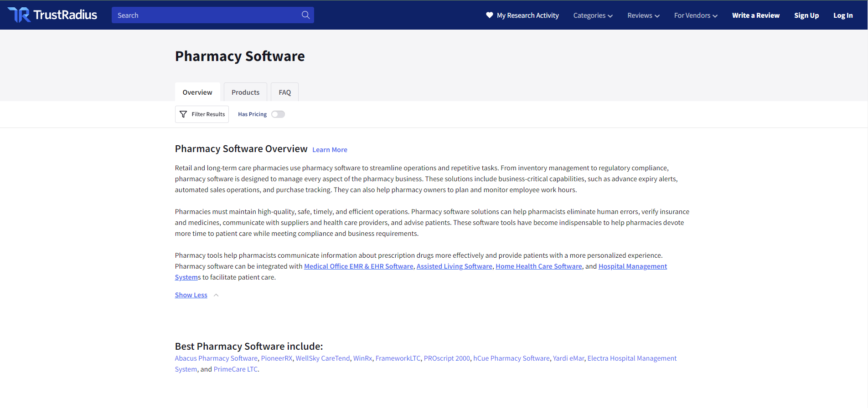Open Medical Office EMR & EHR Software link
868x408 pixels.
[359, 266]
